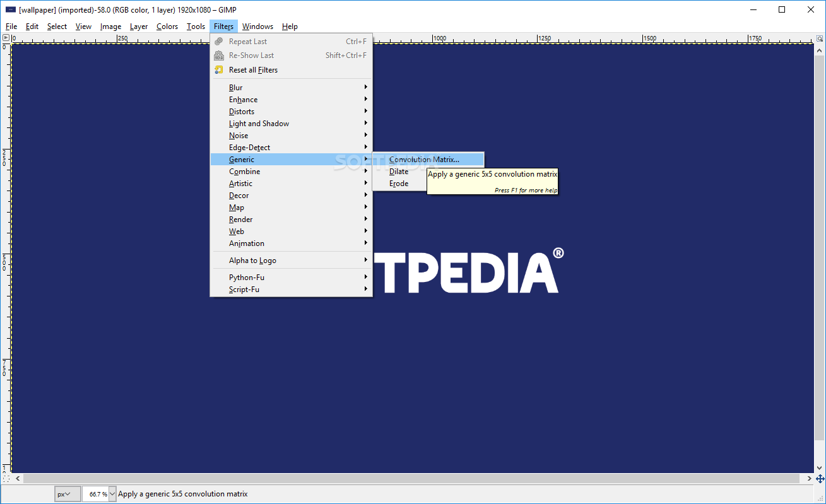Expand the Edge-Detect submenu
826x504 pixels.
tap(291, 148)
